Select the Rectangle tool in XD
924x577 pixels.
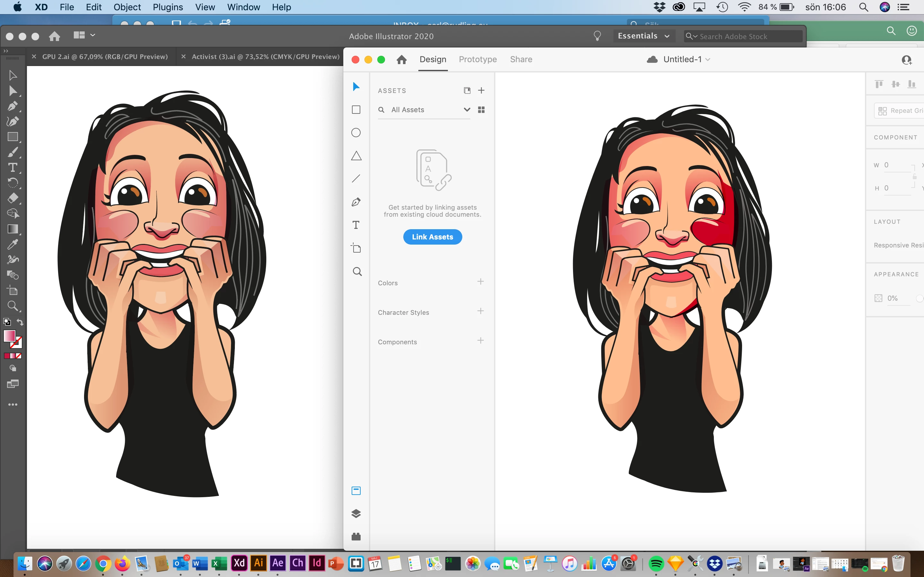(356, 110)
